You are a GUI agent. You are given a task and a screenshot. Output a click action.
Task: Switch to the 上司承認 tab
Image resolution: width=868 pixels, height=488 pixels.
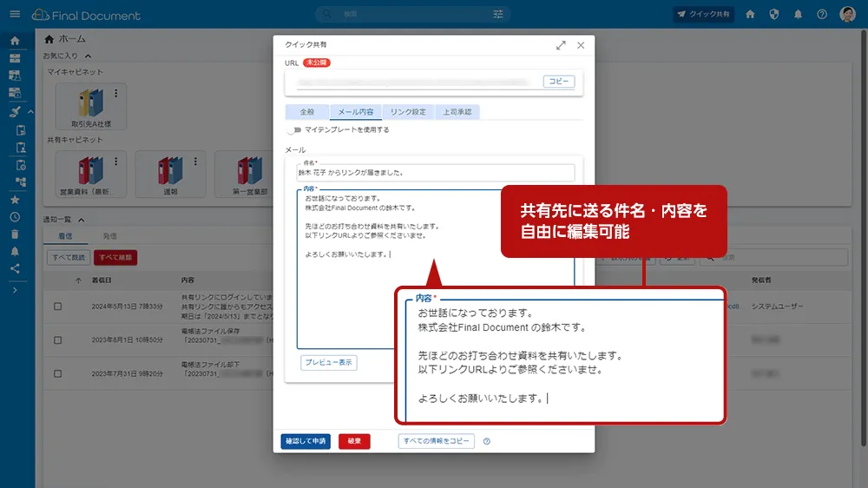(x=457, y=112)
